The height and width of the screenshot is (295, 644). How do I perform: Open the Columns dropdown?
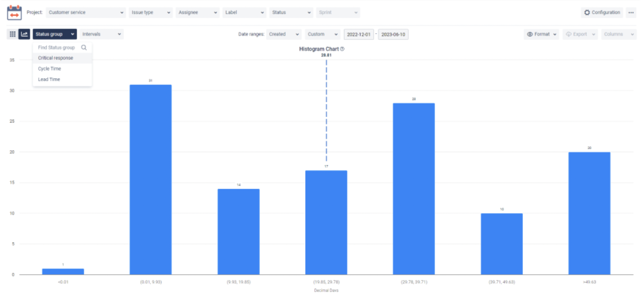point(619,34)
